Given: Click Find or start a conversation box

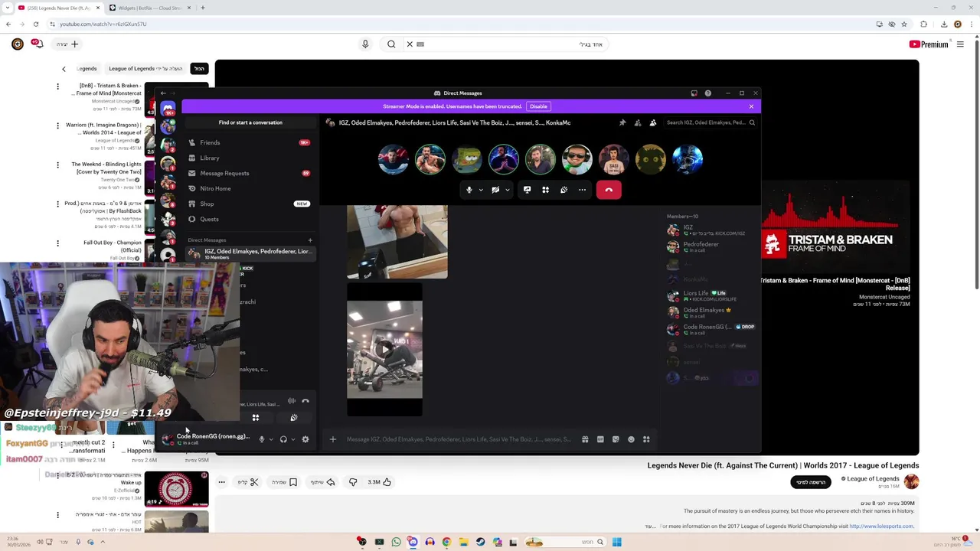Looking at the screenshot, I should (x=250, y=122).
